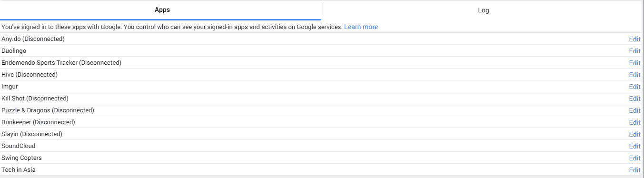The image size is (644, 178).
Task: Edit the Any.do app entry
Action: pyautogui.click(x=634, y=39)
